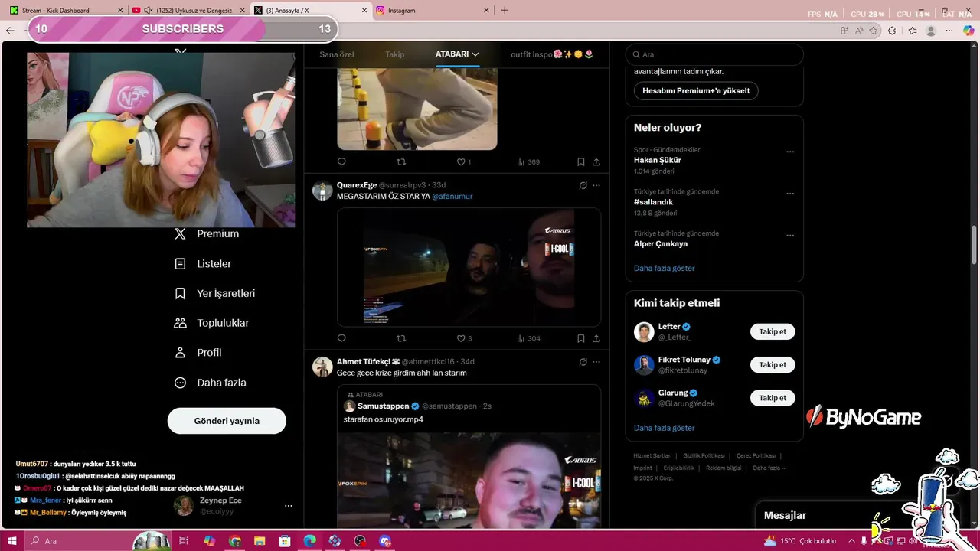
Task: Open the Windows Start menu
Action: [13, 541]
